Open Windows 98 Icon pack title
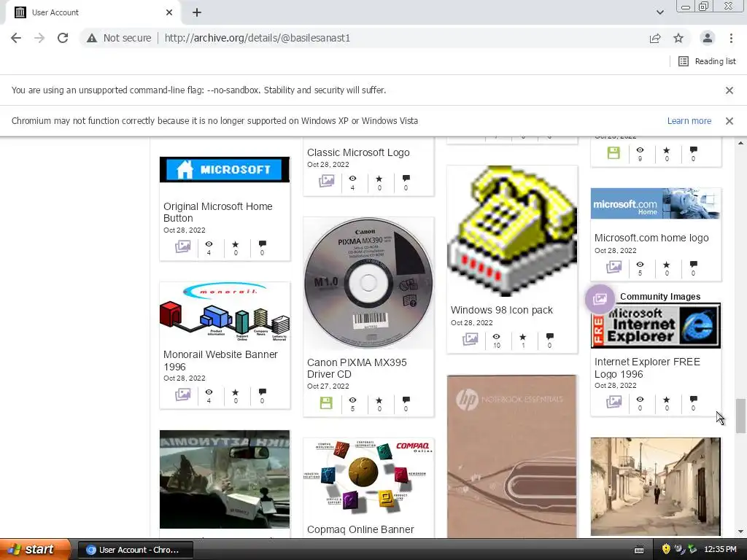 coord(502,310)
